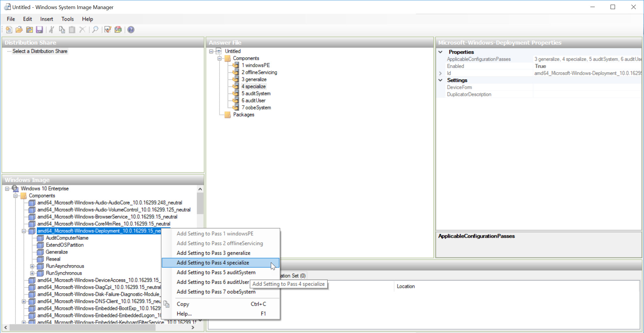Select Microsoft-Windows-BrowserService component
644x333 pixels.
[x=107, y=217]
